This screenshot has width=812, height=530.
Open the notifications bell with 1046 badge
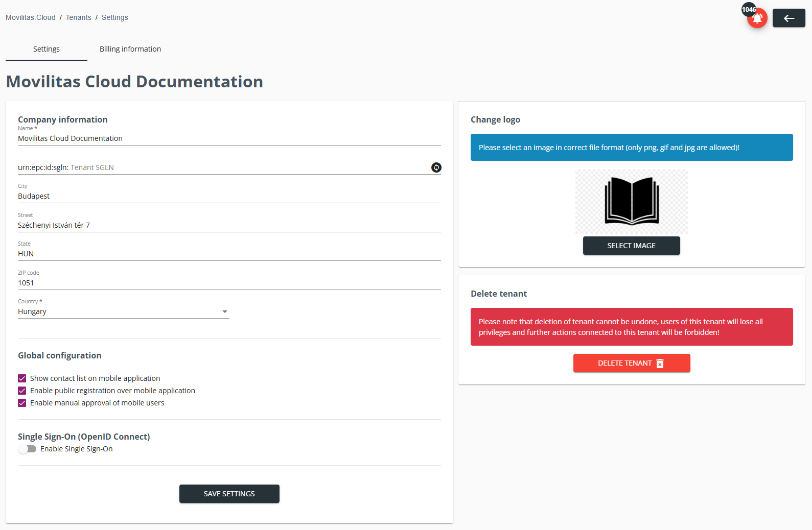(x=757, y=18)
